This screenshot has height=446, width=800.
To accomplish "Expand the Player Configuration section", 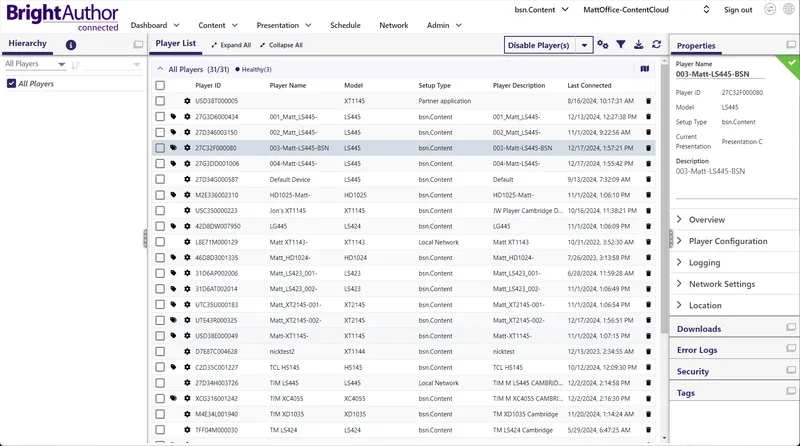I will click(x=728, y=241).
